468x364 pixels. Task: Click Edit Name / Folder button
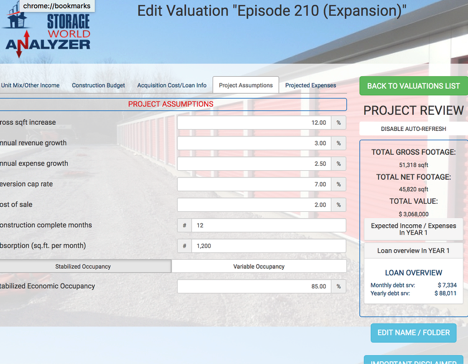pyautogui.click(x=413, y=333)
